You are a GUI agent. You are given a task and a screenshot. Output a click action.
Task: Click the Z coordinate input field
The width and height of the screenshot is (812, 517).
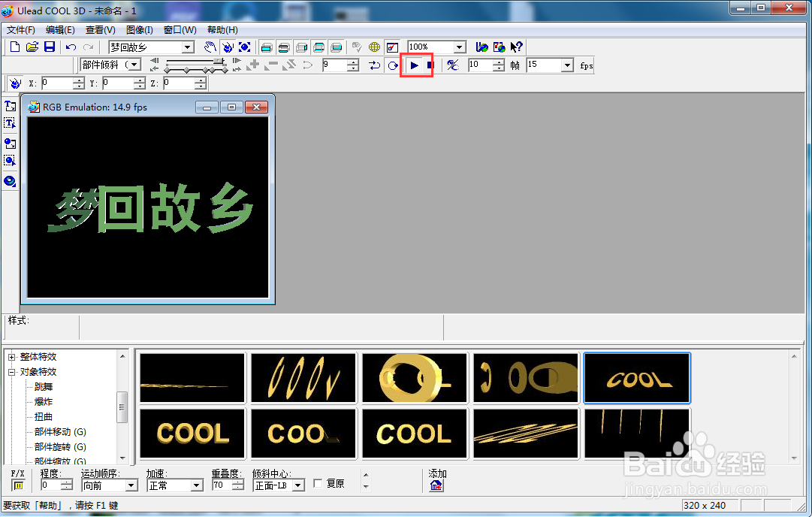(x=180, y=83)
